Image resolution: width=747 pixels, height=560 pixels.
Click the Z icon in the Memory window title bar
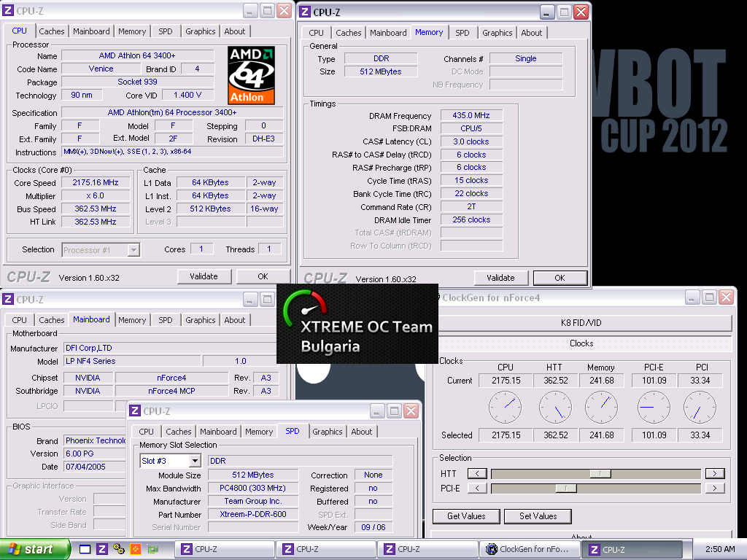click(x=305, y=12)
